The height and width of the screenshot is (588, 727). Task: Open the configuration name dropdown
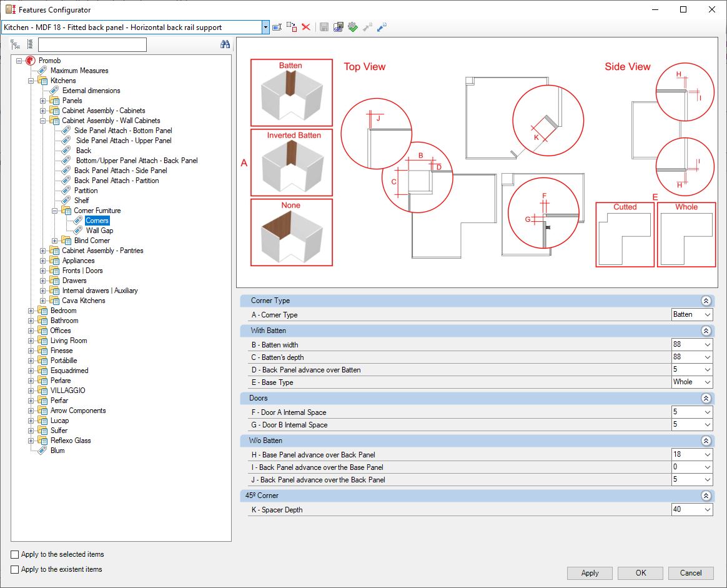[265, 27]
